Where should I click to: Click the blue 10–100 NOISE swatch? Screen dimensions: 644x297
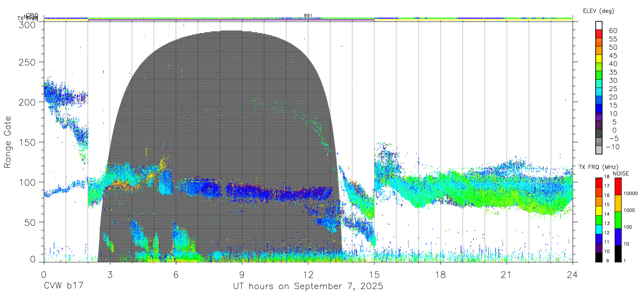pyautogui.click(x=618, y=236)
